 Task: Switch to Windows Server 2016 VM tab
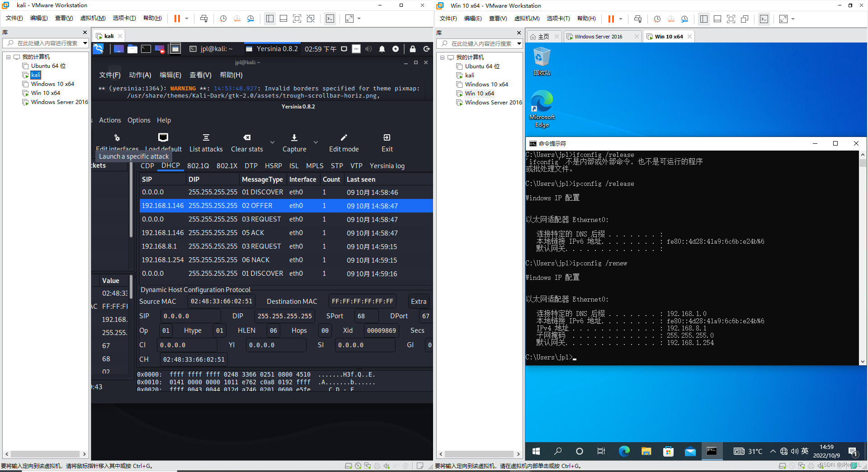coord(598,37)
